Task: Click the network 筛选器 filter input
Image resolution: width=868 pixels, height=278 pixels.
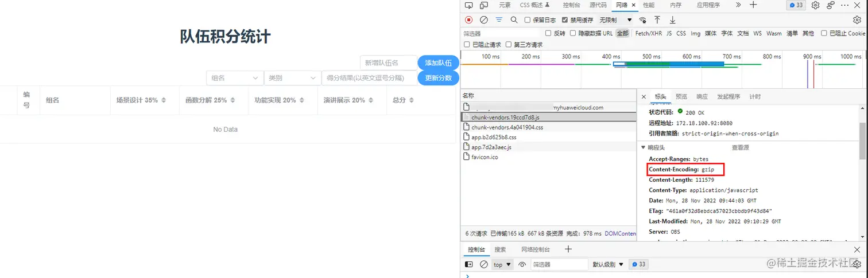Action: click(x=501, y=33)
